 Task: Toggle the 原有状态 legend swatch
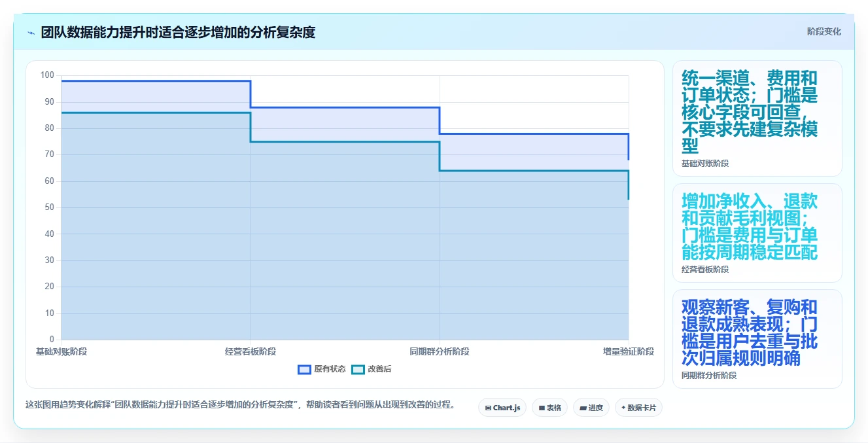point(304,369)
